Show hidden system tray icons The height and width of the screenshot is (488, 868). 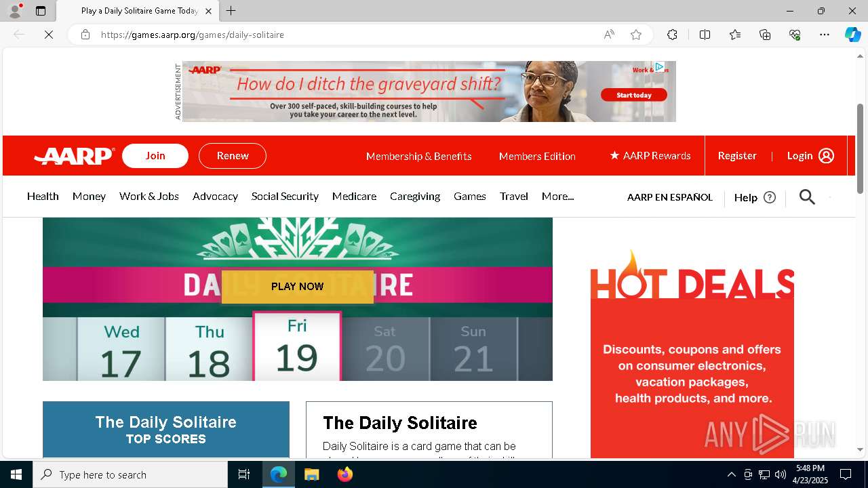pyautogui.click(x=731, y=474)
